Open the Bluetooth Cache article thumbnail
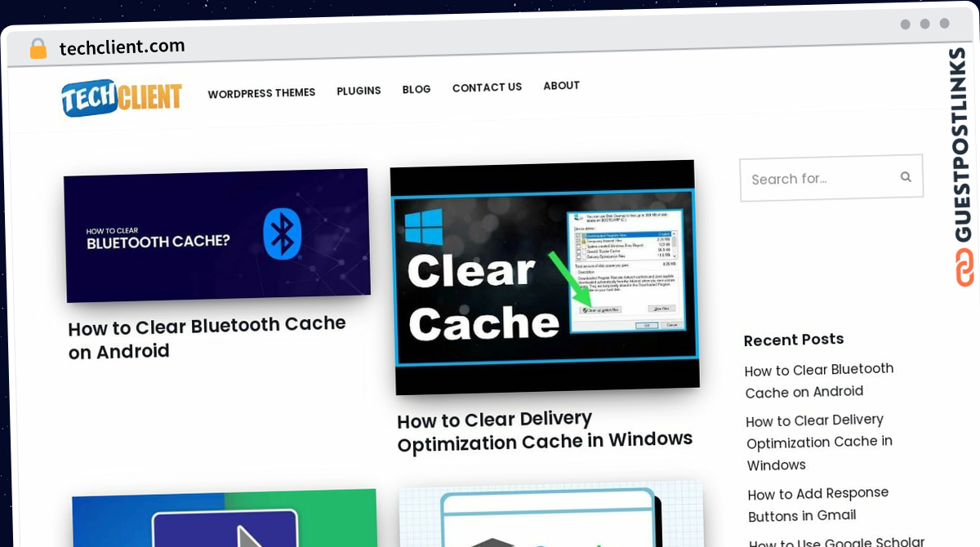This screenshot has width=980, height=547. coord(217,235)
